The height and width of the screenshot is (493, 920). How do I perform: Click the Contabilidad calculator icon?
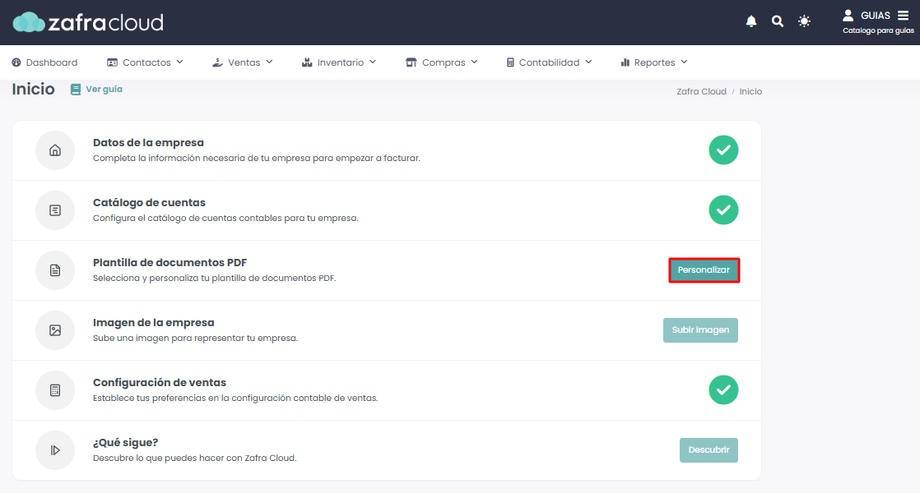[x=510, y=62]
